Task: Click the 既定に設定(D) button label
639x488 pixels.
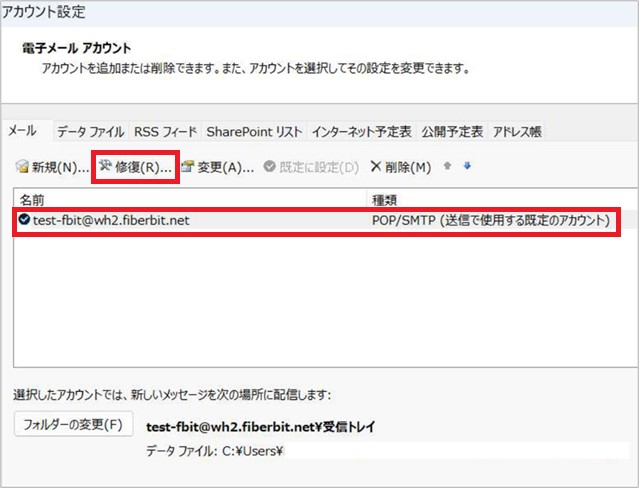Action: pos(319,167)
